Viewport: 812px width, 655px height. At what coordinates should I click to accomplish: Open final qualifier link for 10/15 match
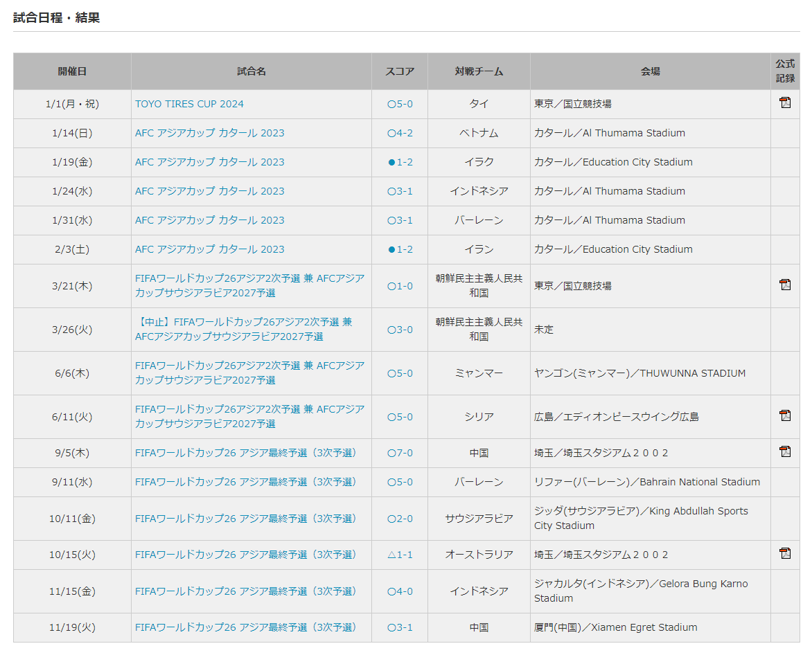coord(246,555)
